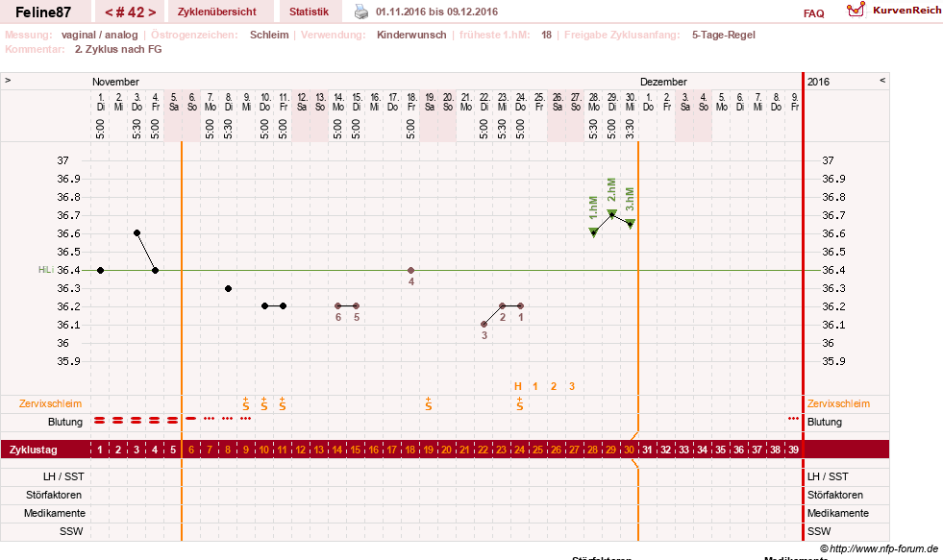The width and height of the screenshot is (943, 560).
Task: Click the 'HLi' baseline label
Action: click(x=46, y=270)
